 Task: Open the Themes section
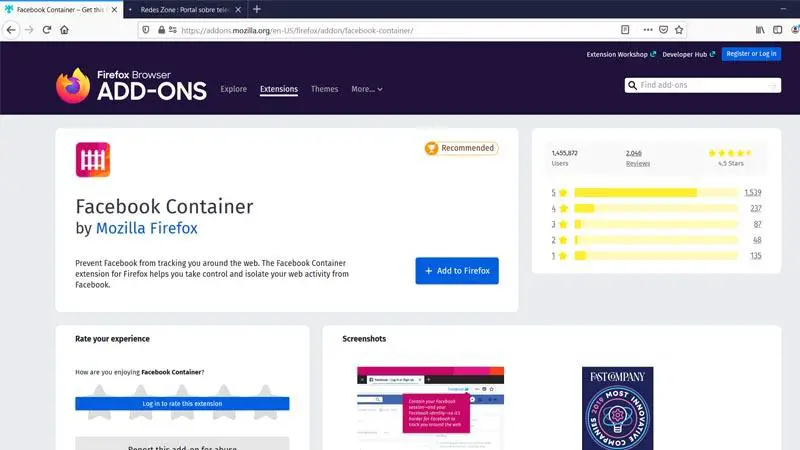tap(324, 89)
